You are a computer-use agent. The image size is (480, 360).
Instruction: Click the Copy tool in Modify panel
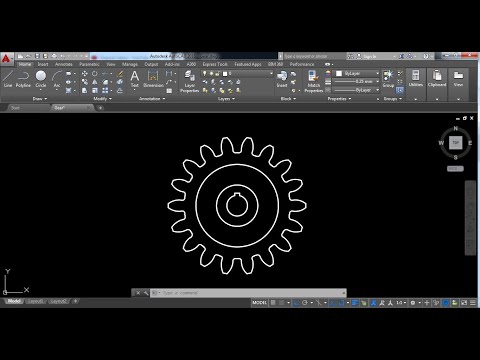click(x=85, y=82)
